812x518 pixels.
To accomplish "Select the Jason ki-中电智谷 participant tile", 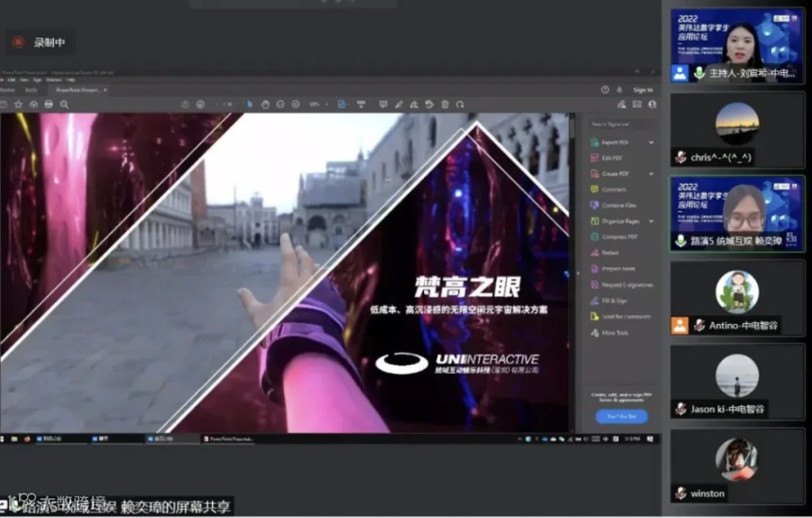I will point(737,382).
